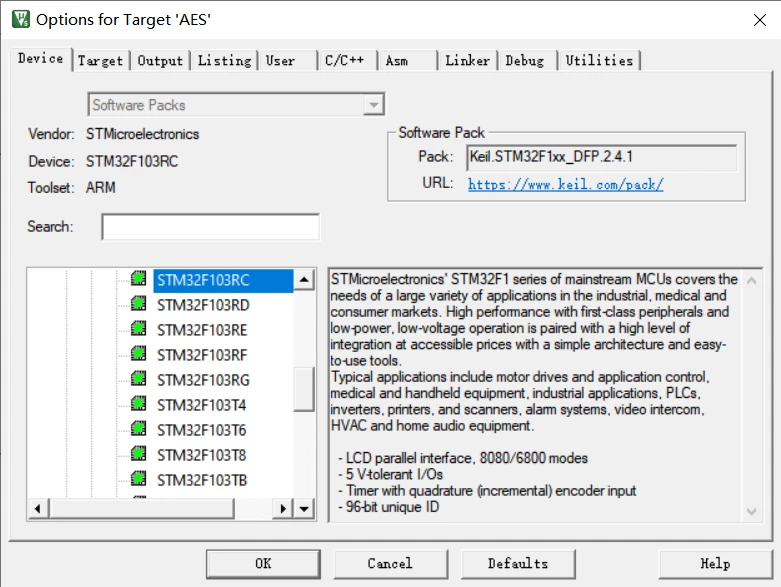
Task: Click device list scroll up arrow
Action: (304, 280)
